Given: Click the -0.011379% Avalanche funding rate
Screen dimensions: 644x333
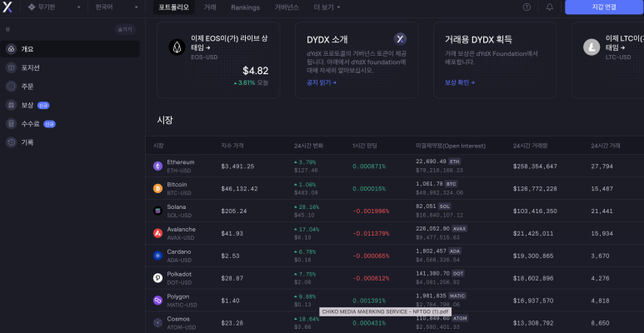Looking at the screenshot, I should [x=371, y=233].
